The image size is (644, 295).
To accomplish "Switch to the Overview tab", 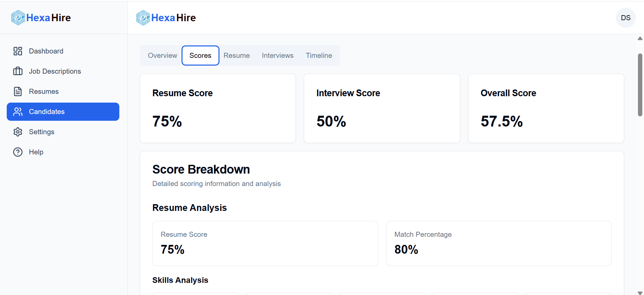I will (x=162, y=55).
